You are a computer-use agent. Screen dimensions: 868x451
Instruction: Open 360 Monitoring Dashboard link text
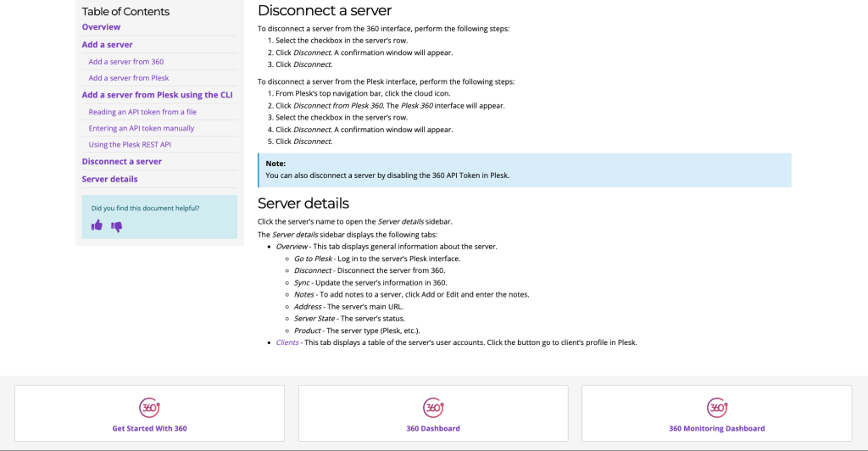tap(716, 429)
